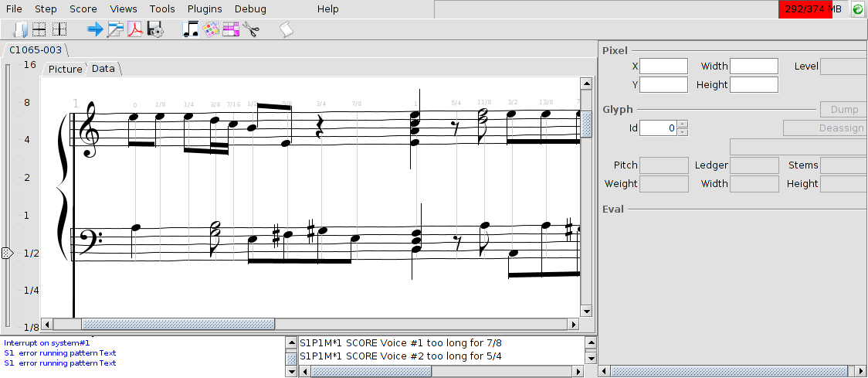Click the zoom slider handle at 1/2
Image resolution: width=868 pixels, height=378 pixels.
pos(7,254)
